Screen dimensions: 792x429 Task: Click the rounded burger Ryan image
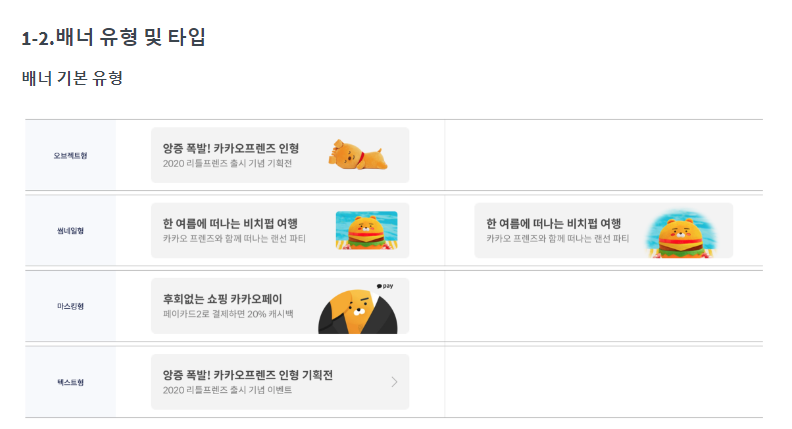click(682, 235)
